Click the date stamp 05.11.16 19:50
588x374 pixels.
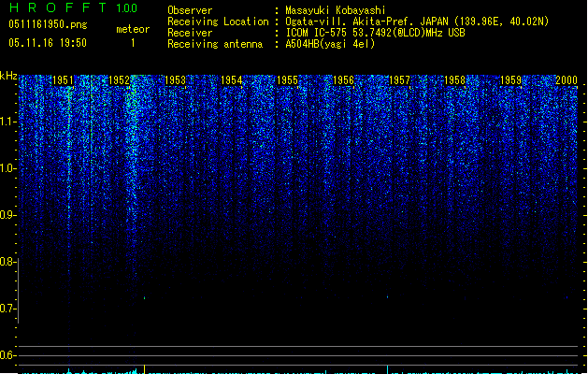coord(48,43)
